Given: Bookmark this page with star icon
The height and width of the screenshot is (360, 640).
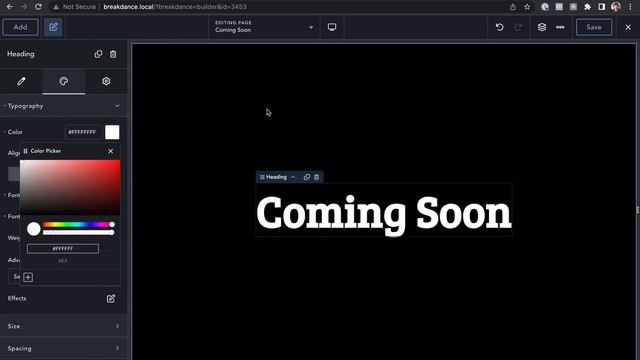Looking at the screenshot, I should point(527,7).
